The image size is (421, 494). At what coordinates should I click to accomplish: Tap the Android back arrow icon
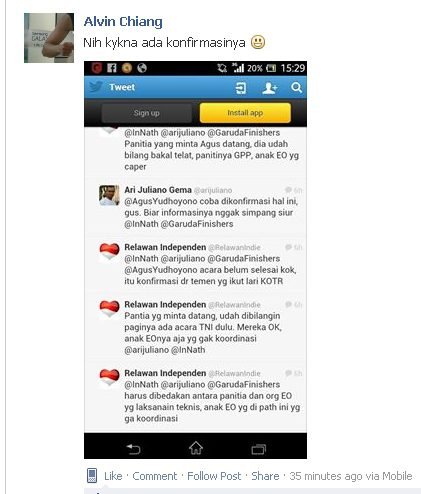coord(133,449)
